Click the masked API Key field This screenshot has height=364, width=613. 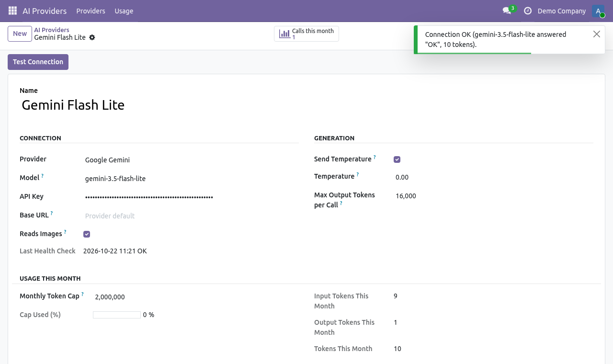pos(192,197)
